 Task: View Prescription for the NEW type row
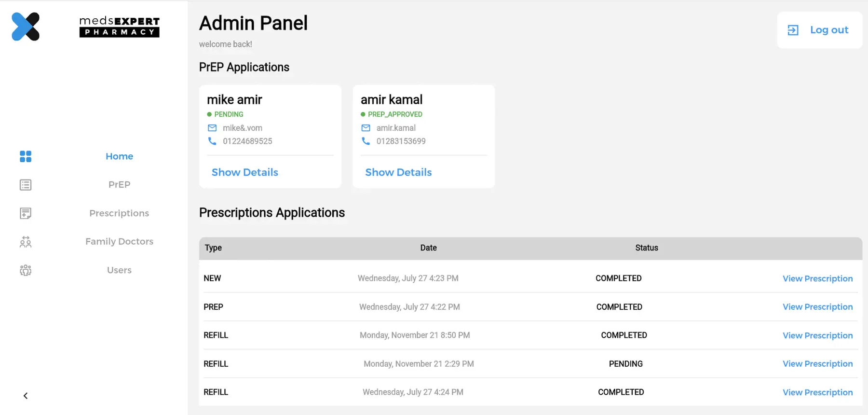817,278
